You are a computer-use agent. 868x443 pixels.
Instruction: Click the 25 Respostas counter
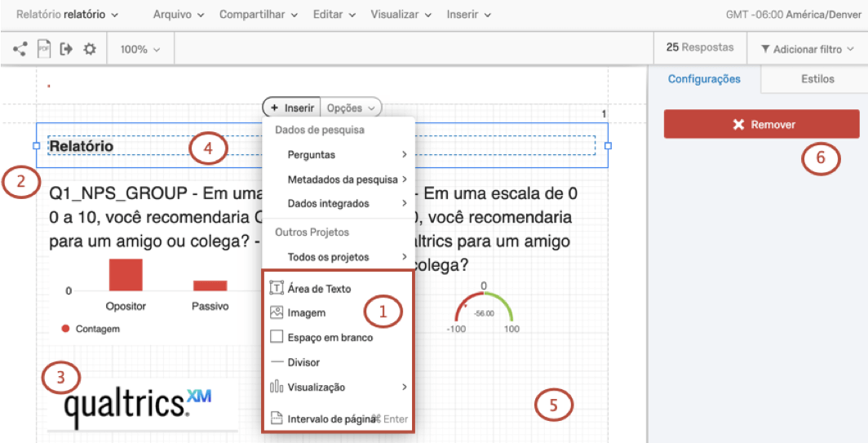click(700, 47)
